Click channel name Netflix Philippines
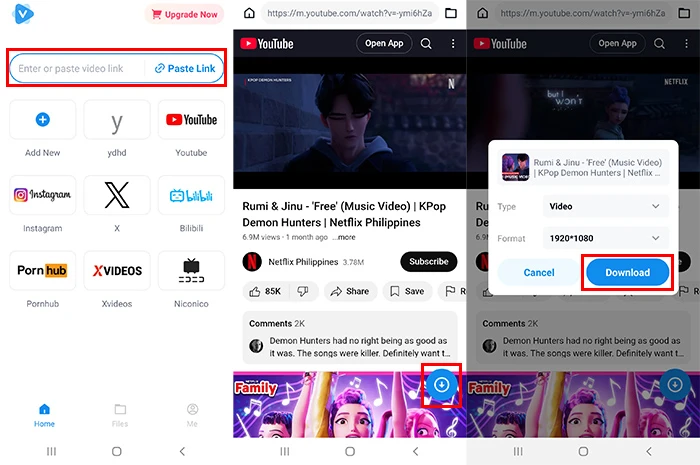 [303, 262]
